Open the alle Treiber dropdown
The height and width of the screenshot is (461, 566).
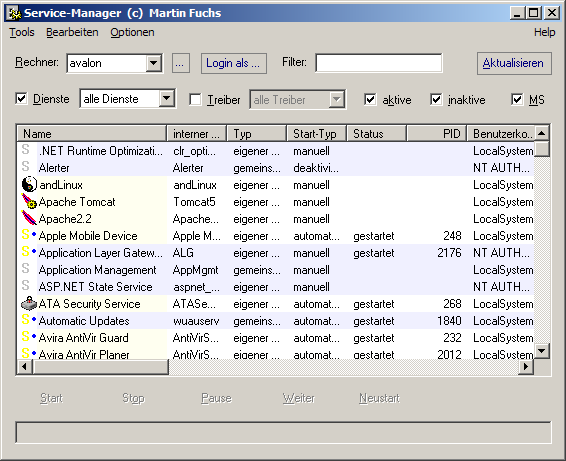coord(336,99)
